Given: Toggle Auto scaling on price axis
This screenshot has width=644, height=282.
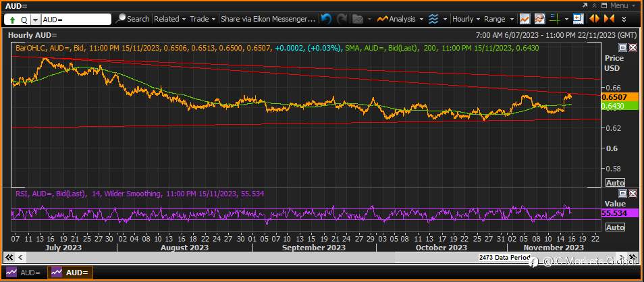Looking at the screenshot, I should pyautogui.click(x=615, y=183).
